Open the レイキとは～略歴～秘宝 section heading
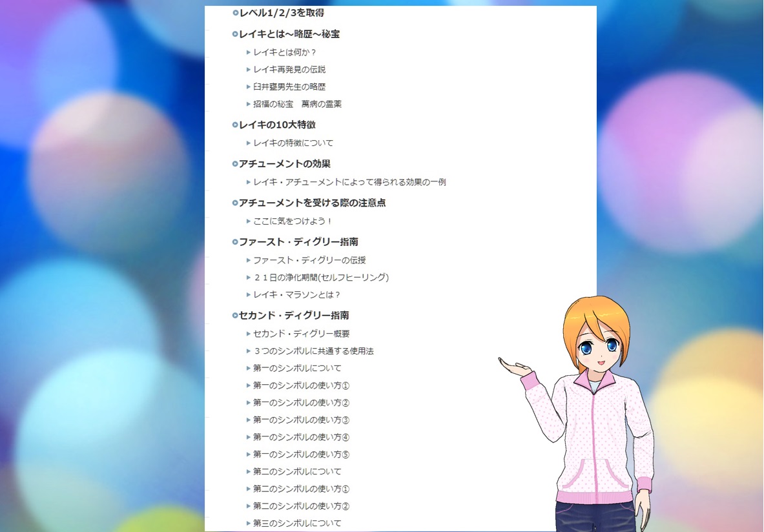 click(289, 34)
